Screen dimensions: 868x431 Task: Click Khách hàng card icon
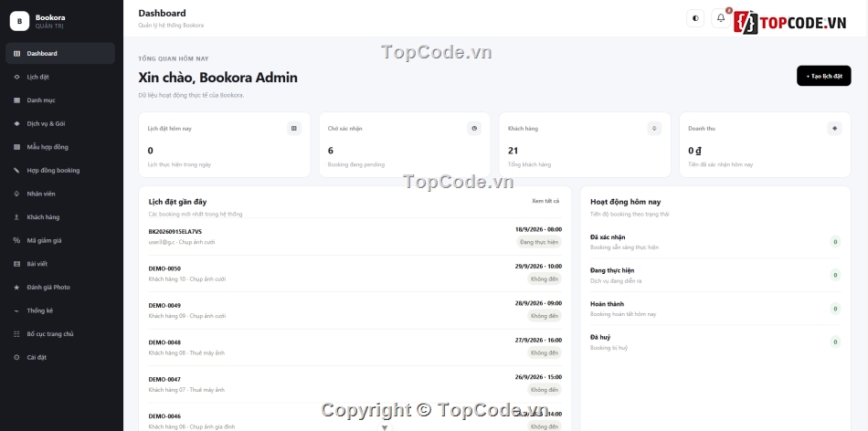tap(654, 129)
